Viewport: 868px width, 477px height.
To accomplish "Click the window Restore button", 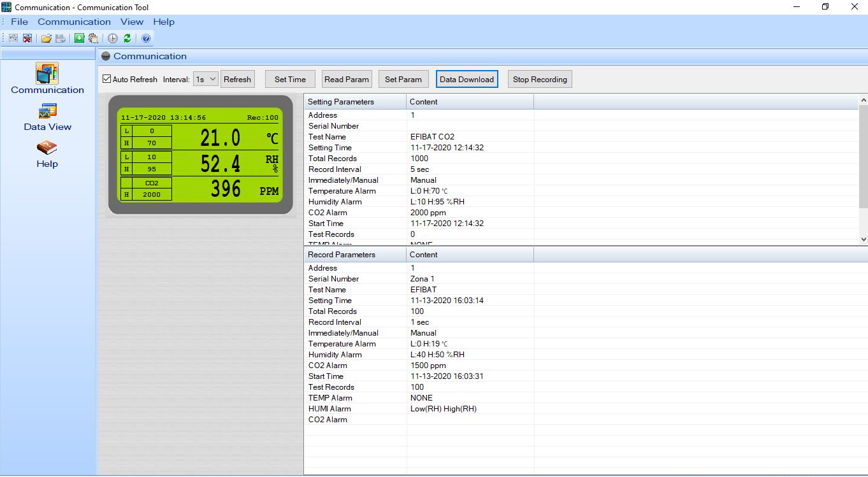I will pos(825,7).
